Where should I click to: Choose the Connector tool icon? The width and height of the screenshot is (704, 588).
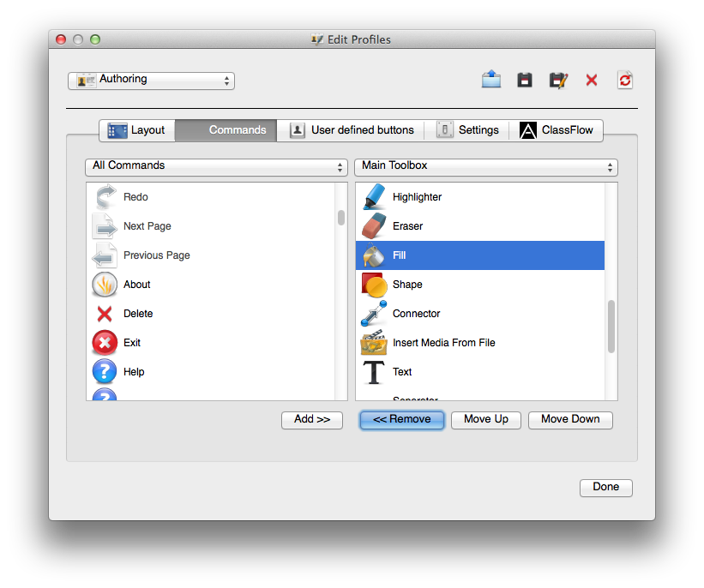(375, 314)
